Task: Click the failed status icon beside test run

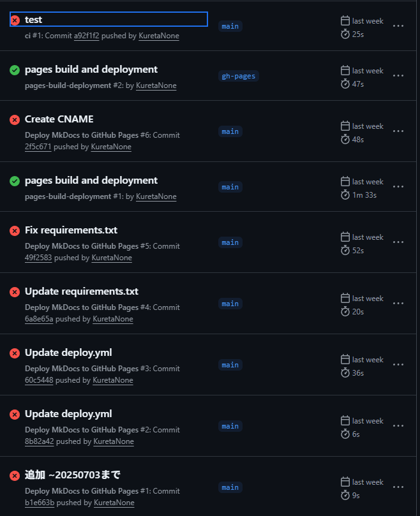Action: coord(15,20)
